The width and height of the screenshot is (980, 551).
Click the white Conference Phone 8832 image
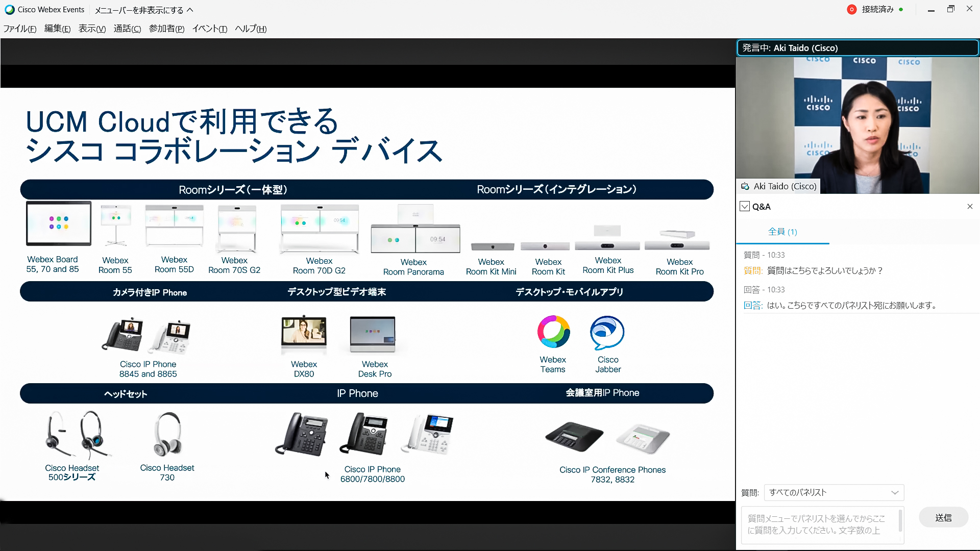coord(643,438)
